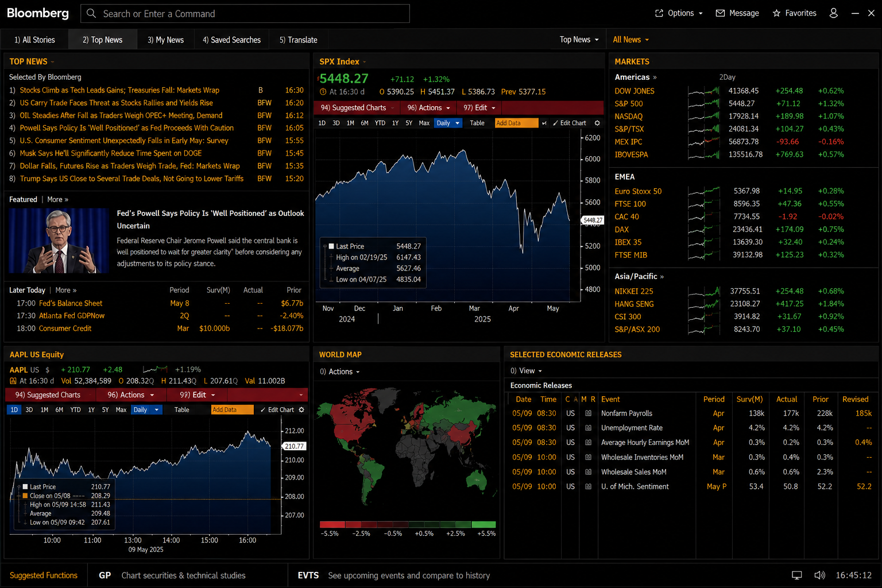Open World Map Actions dropdown
The height and width of the screenshot is (588, 882).
[x=340, y=372]
